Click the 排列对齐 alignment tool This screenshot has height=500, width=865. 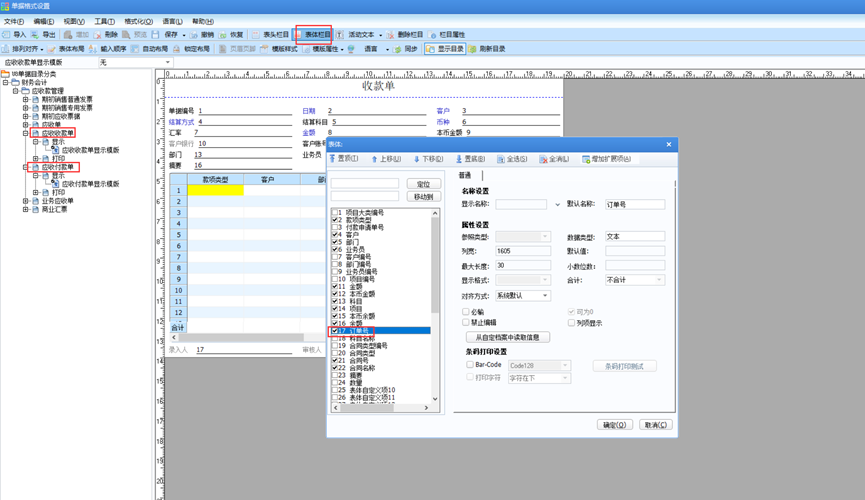(22, 49)
